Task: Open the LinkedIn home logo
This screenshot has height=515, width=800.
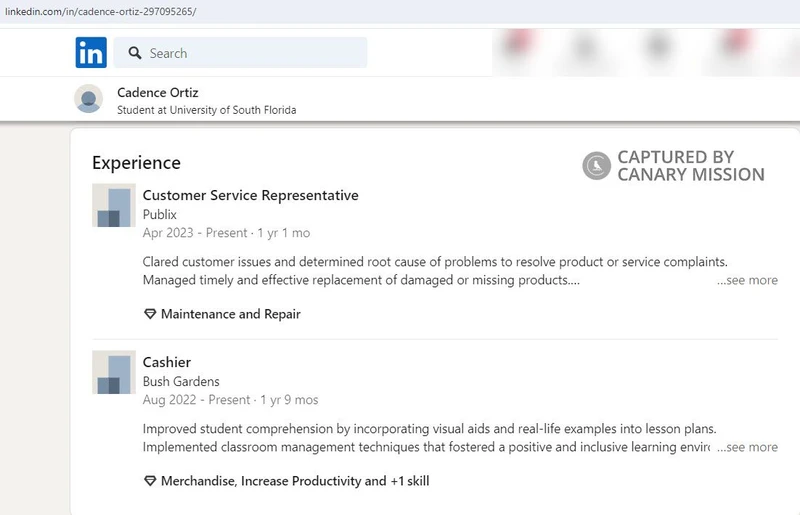Action: pyautogui.click(x=91, y=53)
